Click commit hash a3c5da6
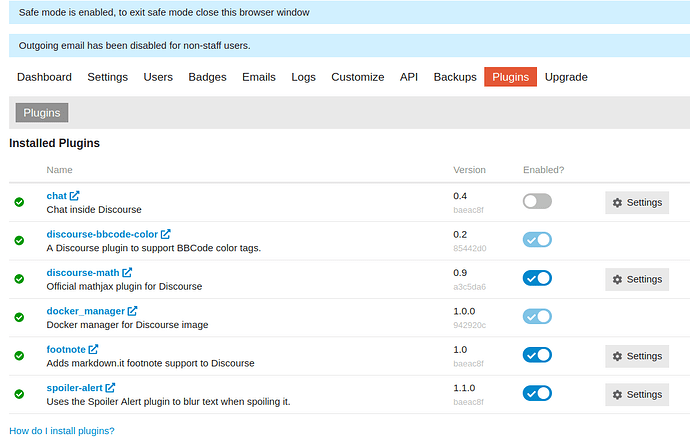 click(470, 287)
